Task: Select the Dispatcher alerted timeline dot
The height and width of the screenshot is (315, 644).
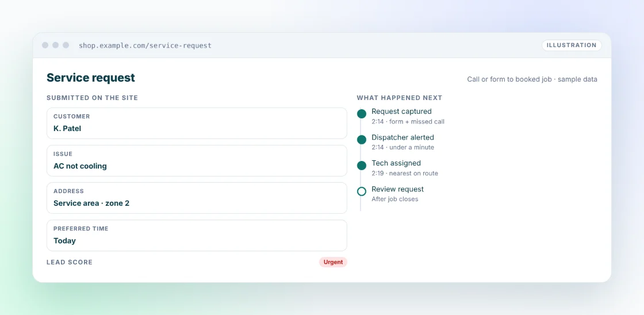Action: (362, 140)
